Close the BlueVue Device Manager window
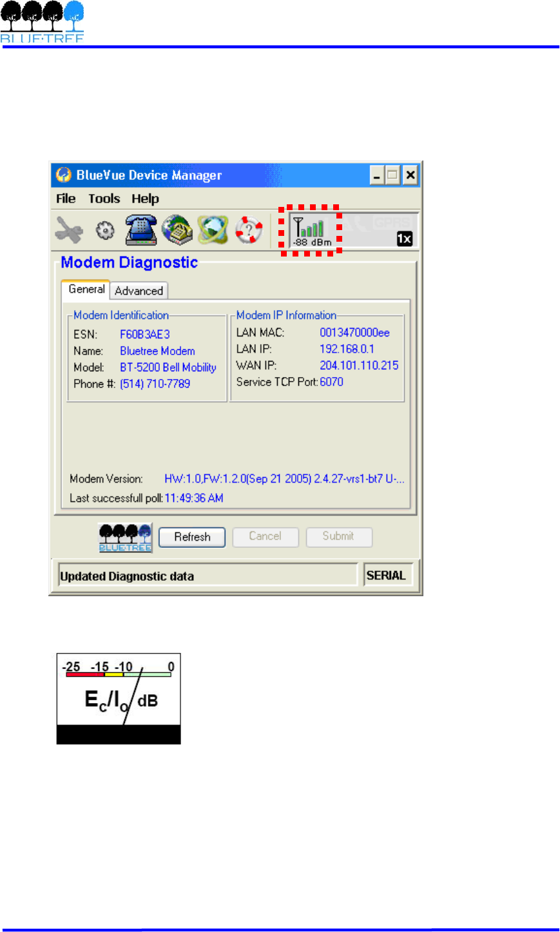 click(x=410, y=175)
